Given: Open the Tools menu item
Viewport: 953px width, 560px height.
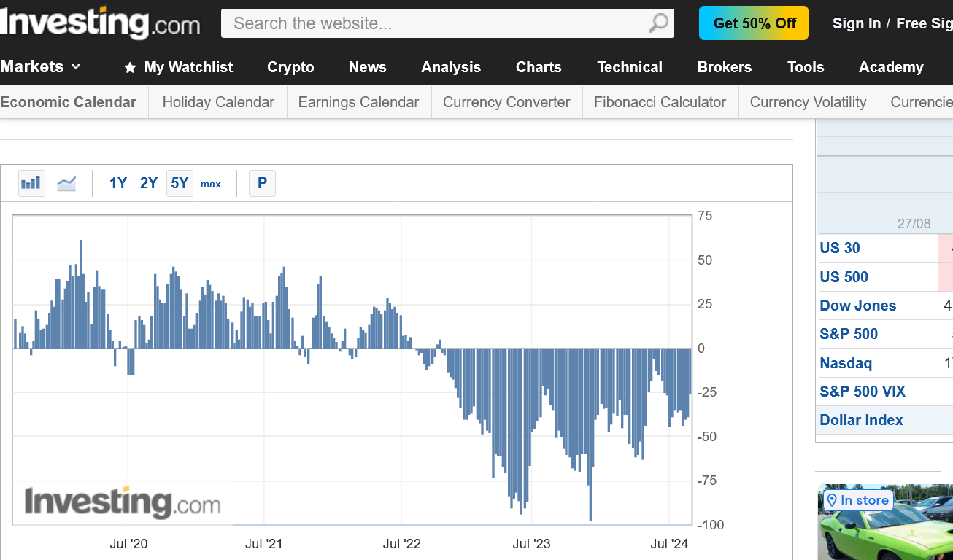Looking at the screenshot, I should (x=806, y=67).
